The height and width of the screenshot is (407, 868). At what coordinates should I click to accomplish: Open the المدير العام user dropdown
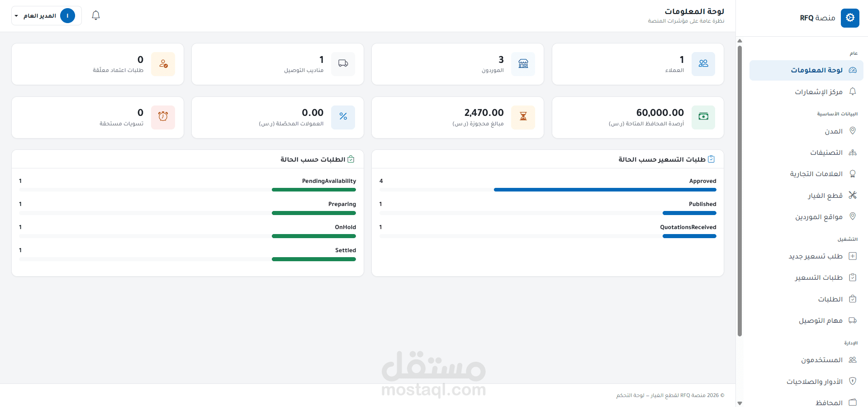click(47, 16)
